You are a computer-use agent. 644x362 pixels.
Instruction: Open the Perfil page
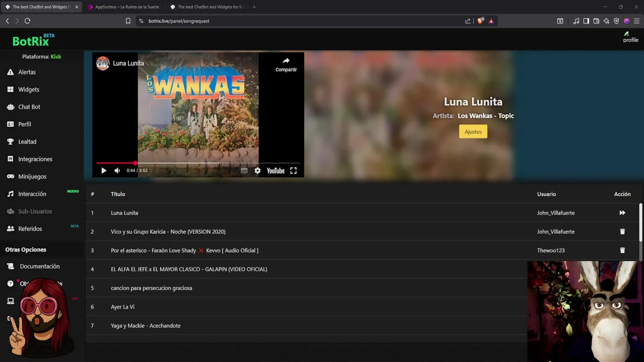coord(24,124)
